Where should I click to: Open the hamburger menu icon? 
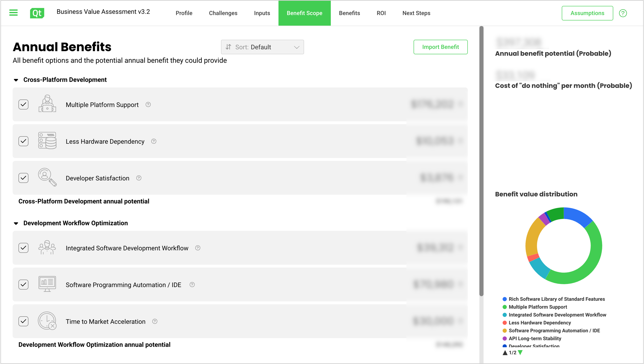coord(13,13)
